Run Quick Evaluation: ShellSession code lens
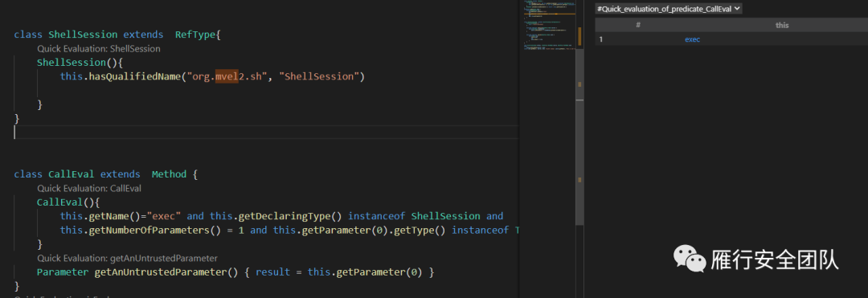Viewport: 868px width, 298px height. [99, 49]
